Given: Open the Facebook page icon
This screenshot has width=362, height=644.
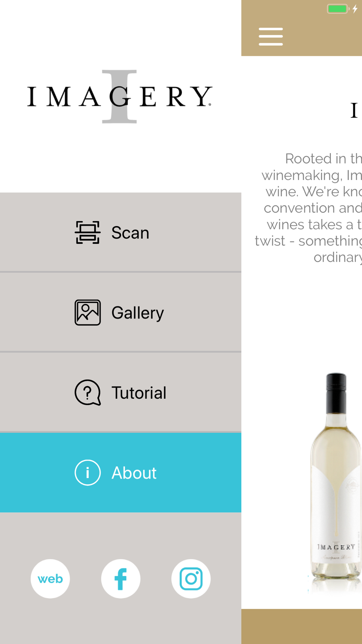Looking at the screenshot, I should coord(121,579).
